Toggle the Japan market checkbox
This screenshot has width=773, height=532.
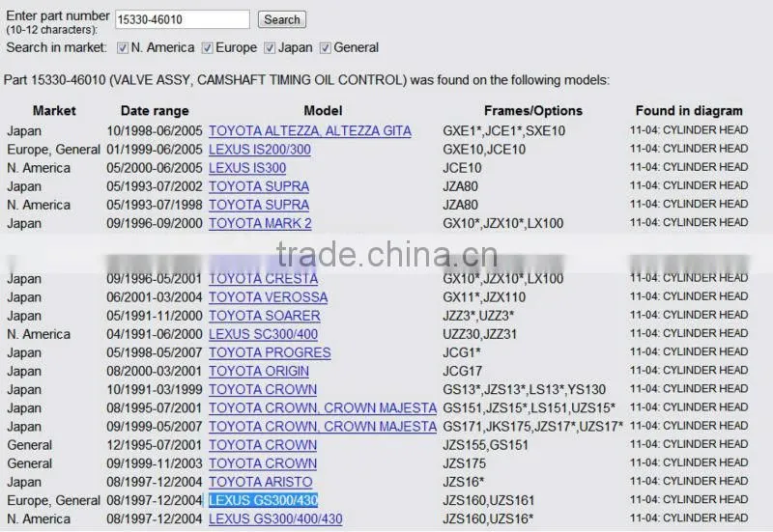click(270, 47)
